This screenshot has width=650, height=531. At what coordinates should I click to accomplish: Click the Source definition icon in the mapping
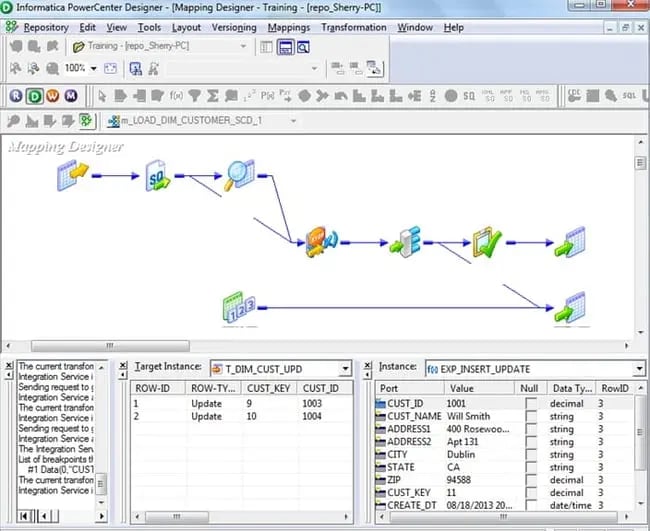73,175
